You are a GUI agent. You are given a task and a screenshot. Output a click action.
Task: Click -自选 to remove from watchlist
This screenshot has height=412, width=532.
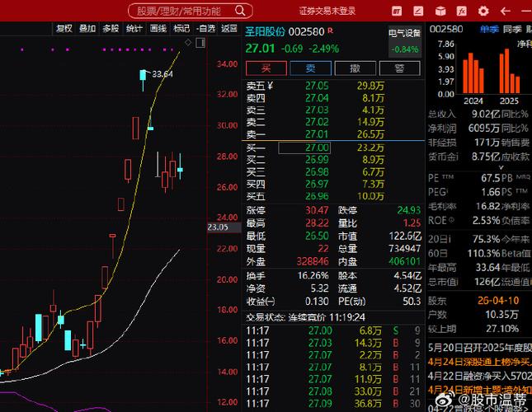205,29
